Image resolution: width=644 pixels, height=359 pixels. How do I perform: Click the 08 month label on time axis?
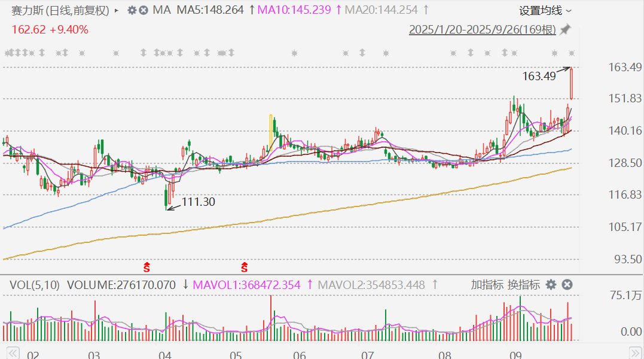(x=444, y=355)
